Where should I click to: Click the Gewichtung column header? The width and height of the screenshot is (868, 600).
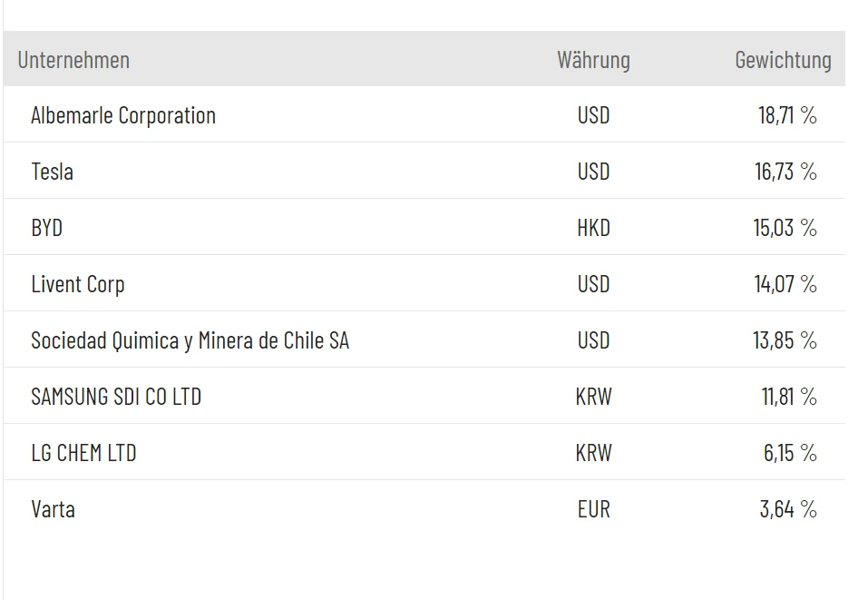(x=783, y=60)
